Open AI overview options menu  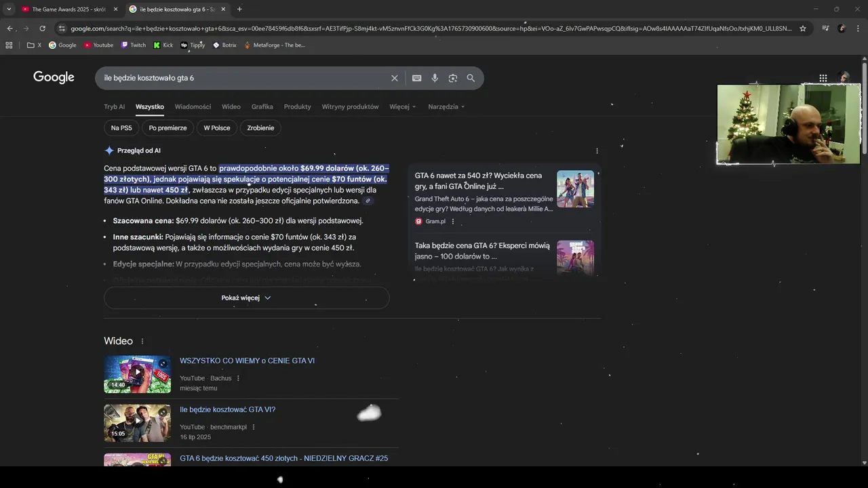[x=597, y=151]
